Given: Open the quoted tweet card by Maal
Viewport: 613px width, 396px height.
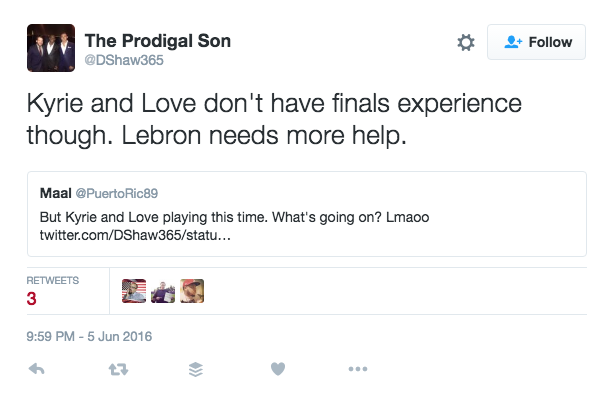Looking at the screenshot, I should pos(307,214).
